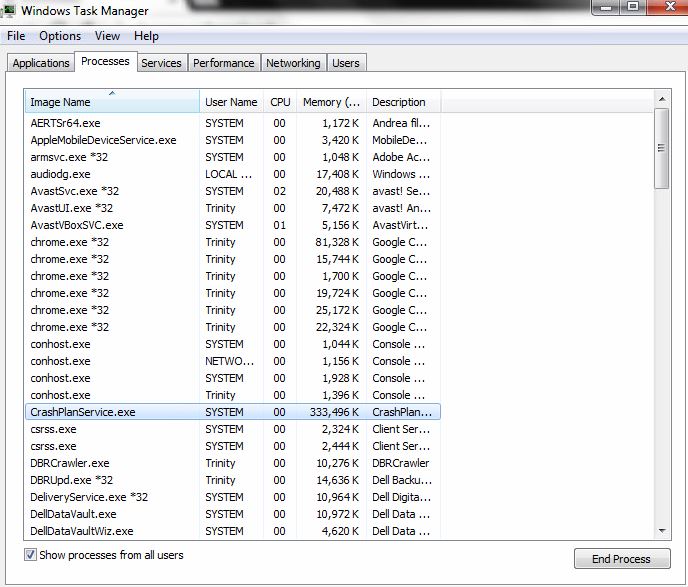The image size is (688, 587).
Task: Select the chrome.exe row using 19,724 K
Action: pos(233,293)
